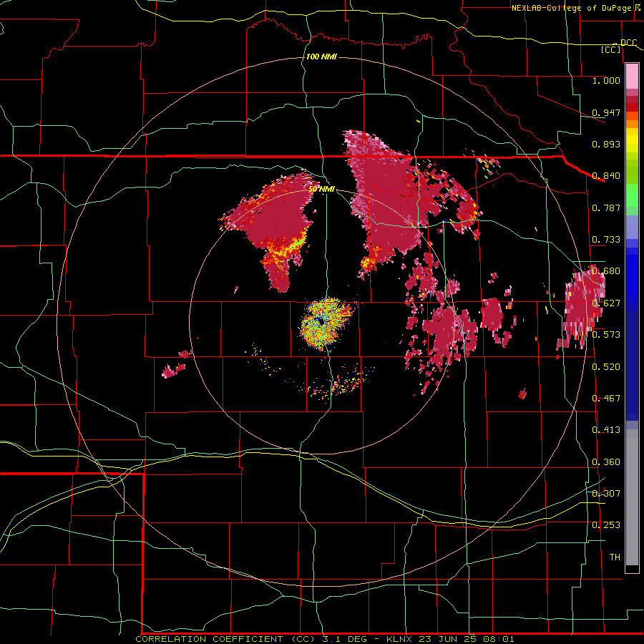Select the 1.000 scale value

606,80
